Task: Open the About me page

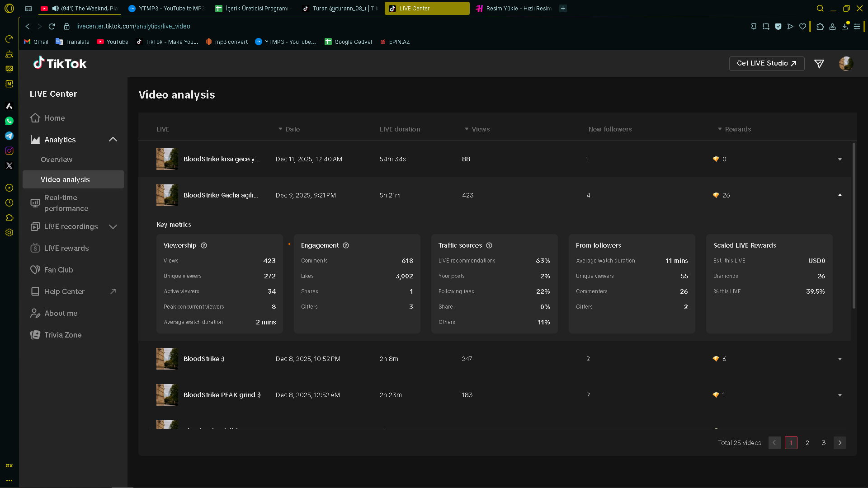Action: click(73, 313)
